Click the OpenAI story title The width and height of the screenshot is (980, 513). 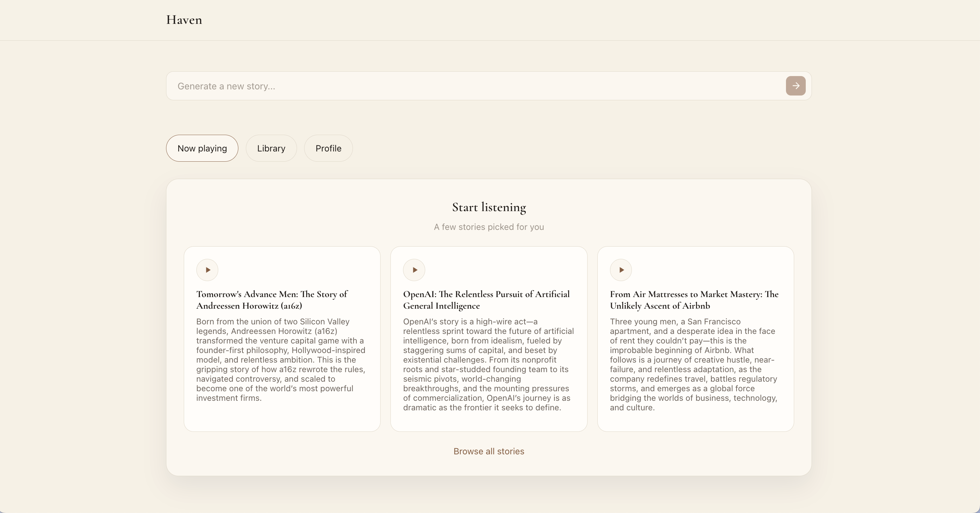click(x=486, y=300)
